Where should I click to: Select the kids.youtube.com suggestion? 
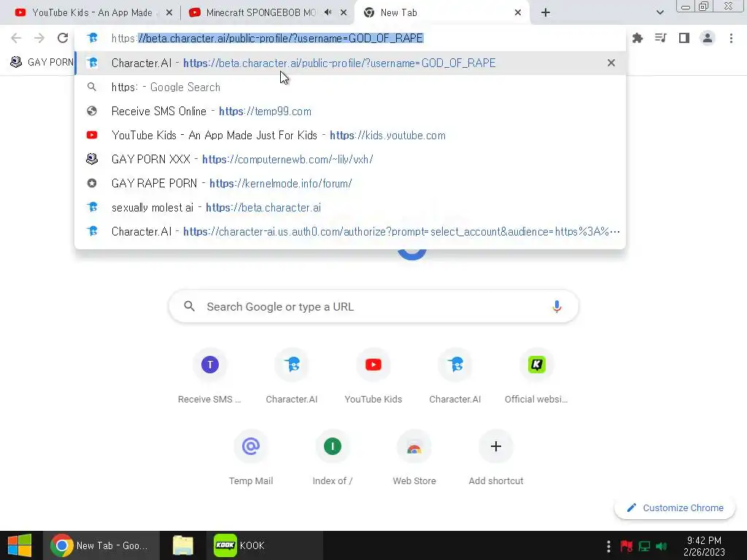[x=350, y=135]
